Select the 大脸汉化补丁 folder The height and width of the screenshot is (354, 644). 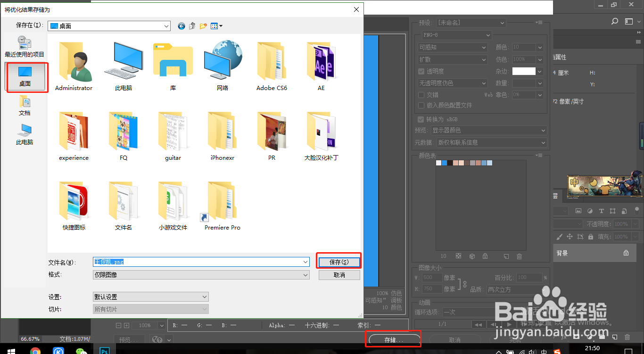(321, 136)
